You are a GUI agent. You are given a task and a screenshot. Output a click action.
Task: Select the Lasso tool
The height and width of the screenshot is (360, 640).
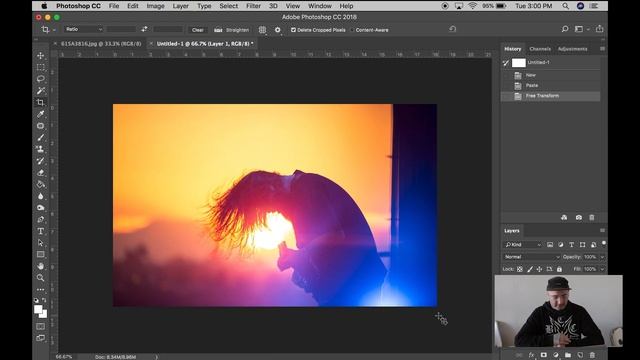pyautogui.click(x=40, y=79)
